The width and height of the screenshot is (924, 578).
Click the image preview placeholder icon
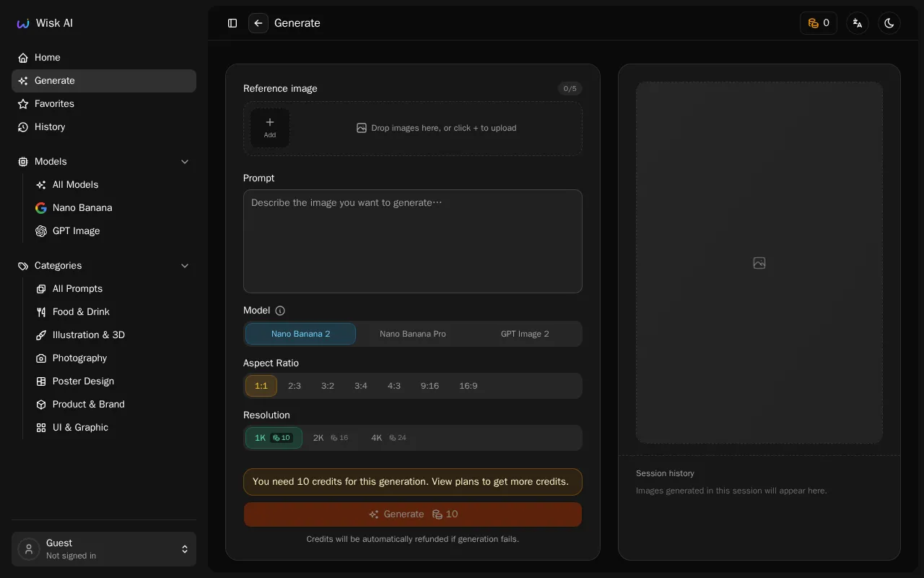coord(759,263)
